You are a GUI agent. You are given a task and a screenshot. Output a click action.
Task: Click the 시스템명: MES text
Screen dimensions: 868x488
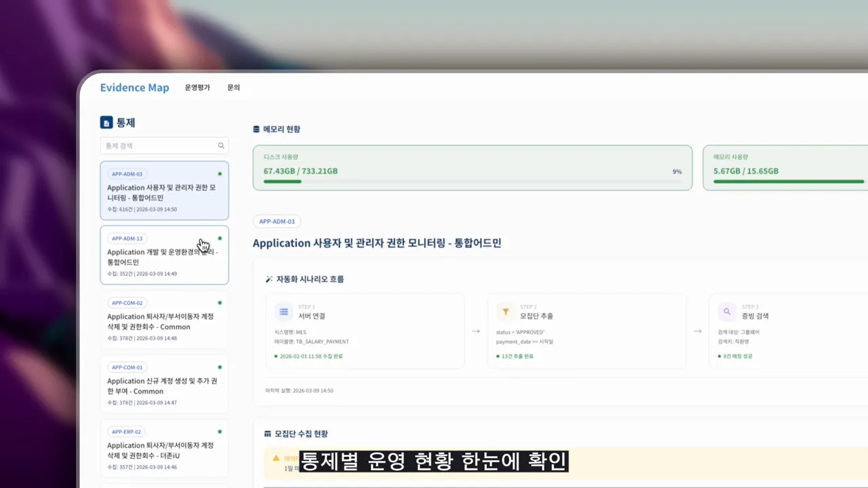[291, 332]
